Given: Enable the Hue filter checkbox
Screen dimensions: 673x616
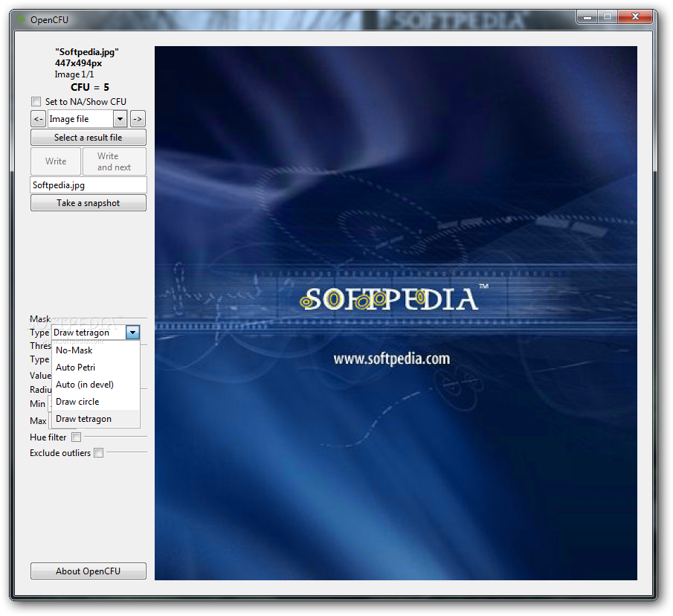Looking at the screenshot, I should [x=77, y=437].
